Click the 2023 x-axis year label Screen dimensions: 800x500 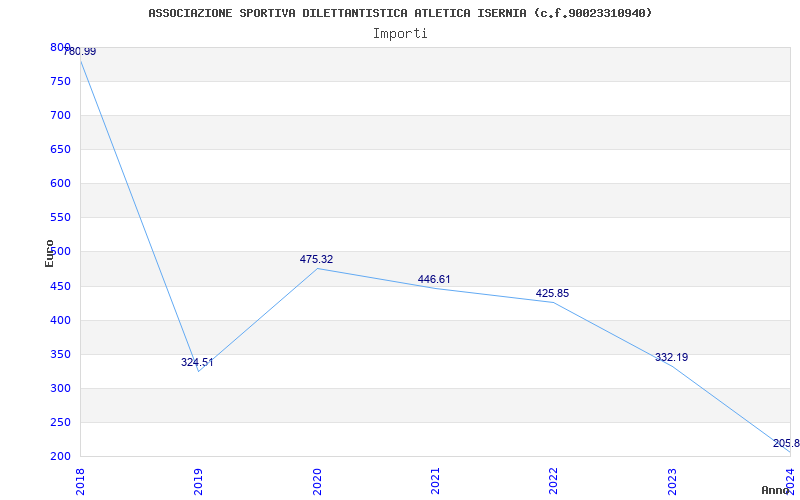(672, 482)
